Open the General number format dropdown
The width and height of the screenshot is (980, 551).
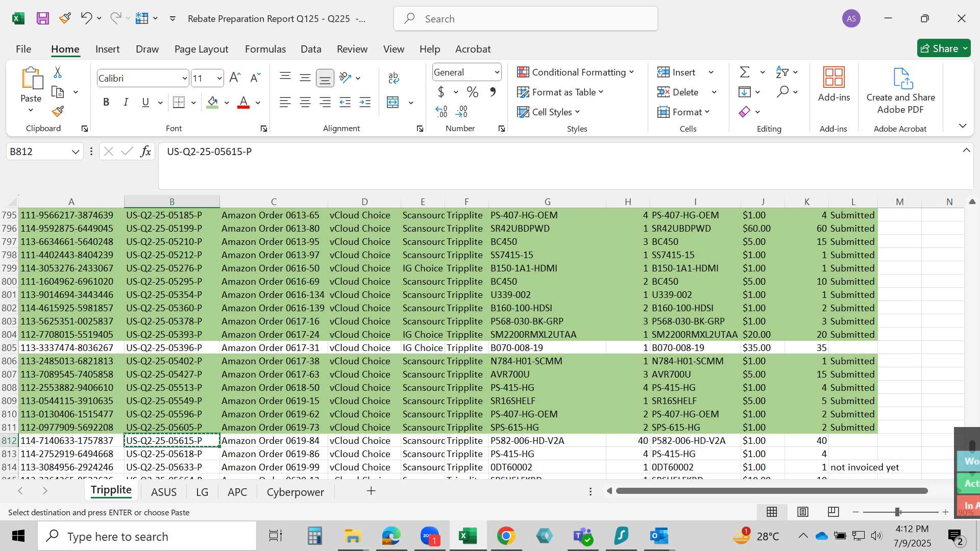(497, 72)
